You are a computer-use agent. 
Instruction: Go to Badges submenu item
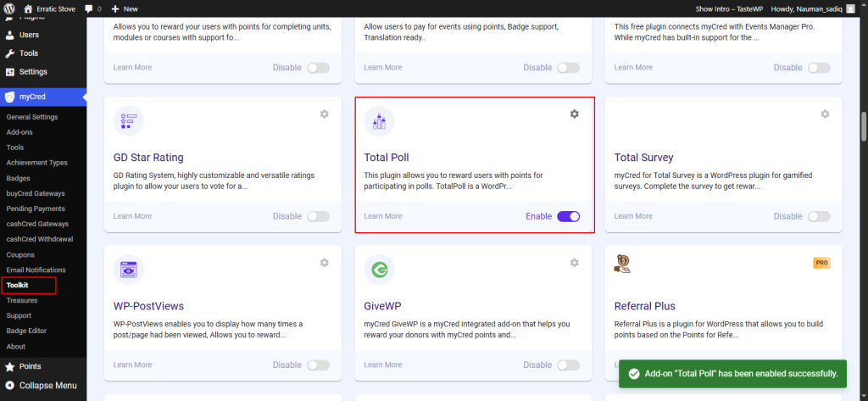pyautogui.click(x=18, y=178)
